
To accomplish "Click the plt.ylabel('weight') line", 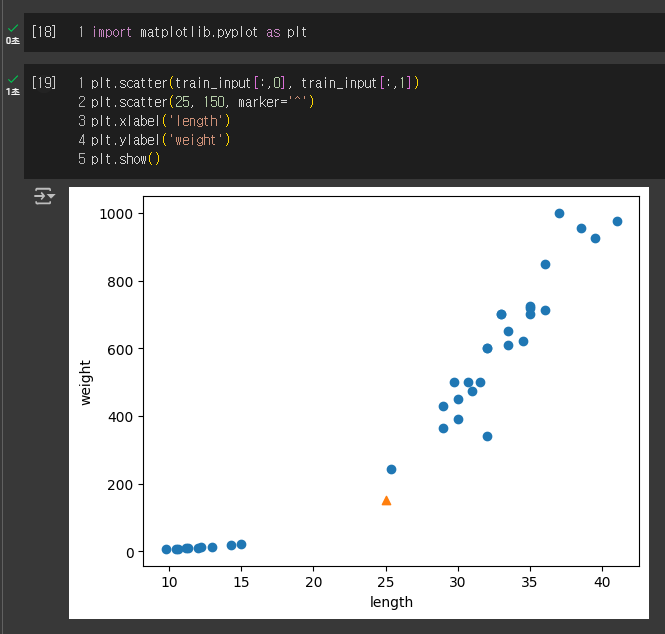I will pos(160,140).
